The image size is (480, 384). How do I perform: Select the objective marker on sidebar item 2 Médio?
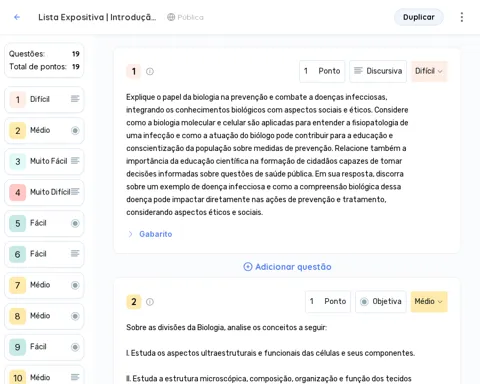click(x=75, y=130)
